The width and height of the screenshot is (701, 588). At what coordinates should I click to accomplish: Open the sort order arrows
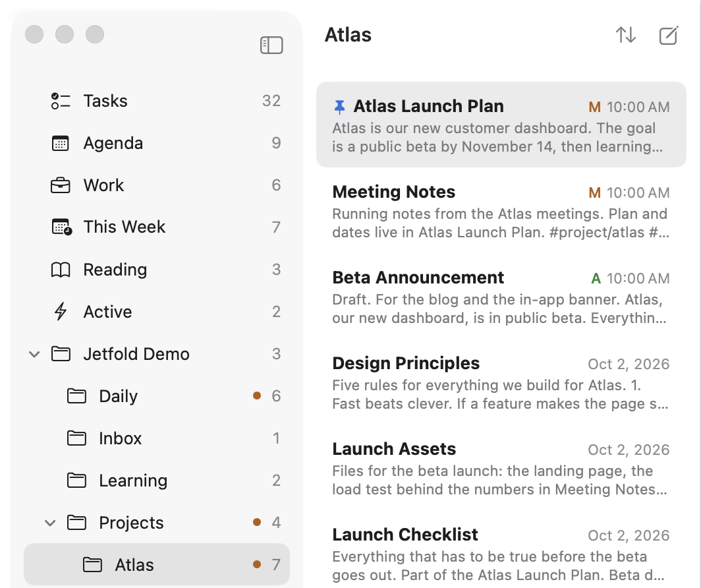click(x=625, y=35)
